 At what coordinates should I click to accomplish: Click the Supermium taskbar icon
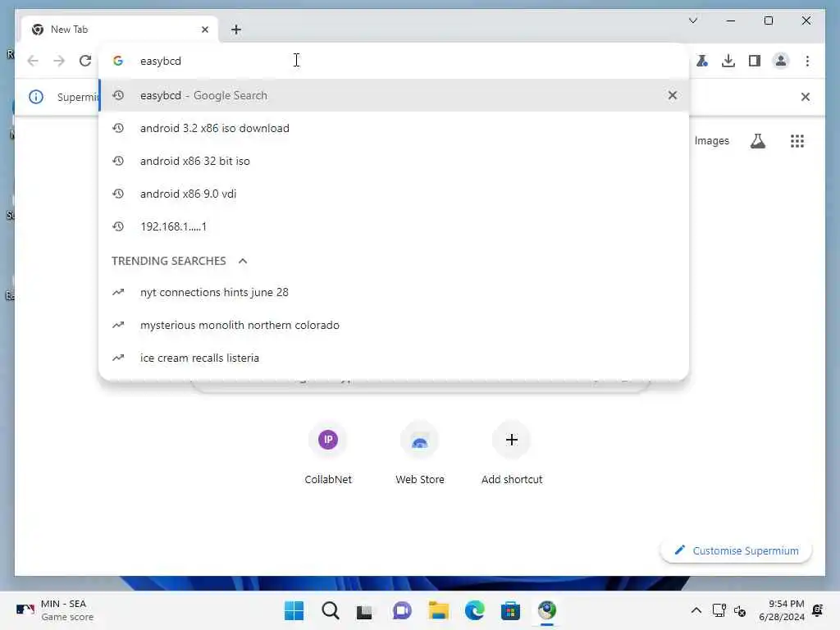click(x=546, y=610)
